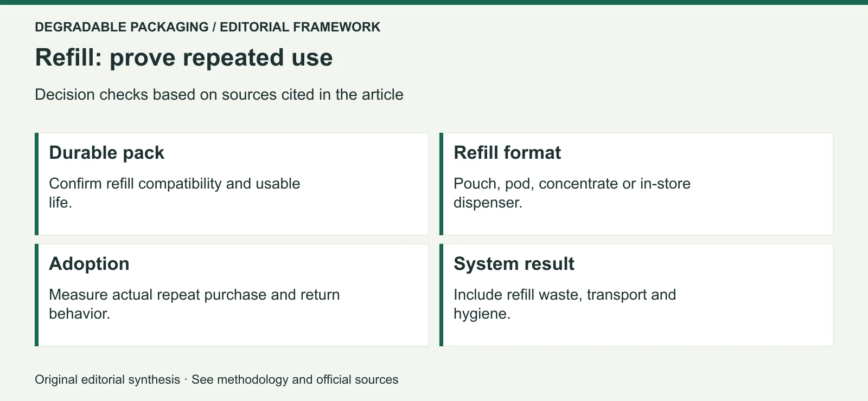Screen dimensions: 868x401
Task: Click the 'Refill format' card heading
Action: (507, 153)
